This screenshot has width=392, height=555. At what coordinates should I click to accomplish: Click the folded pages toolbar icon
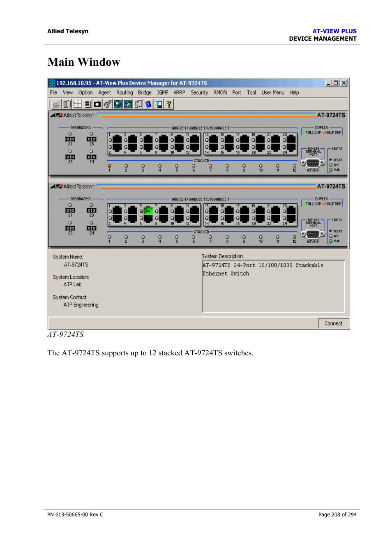138,104
